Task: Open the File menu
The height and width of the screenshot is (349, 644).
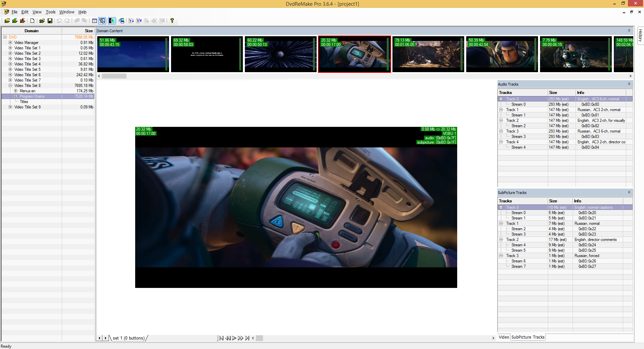Action: pos(14,12)
